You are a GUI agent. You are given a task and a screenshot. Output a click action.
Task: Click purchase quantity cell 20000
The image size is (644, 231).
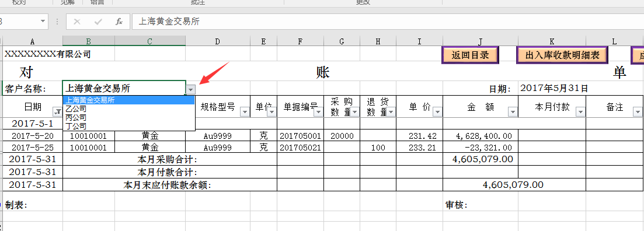342,136
